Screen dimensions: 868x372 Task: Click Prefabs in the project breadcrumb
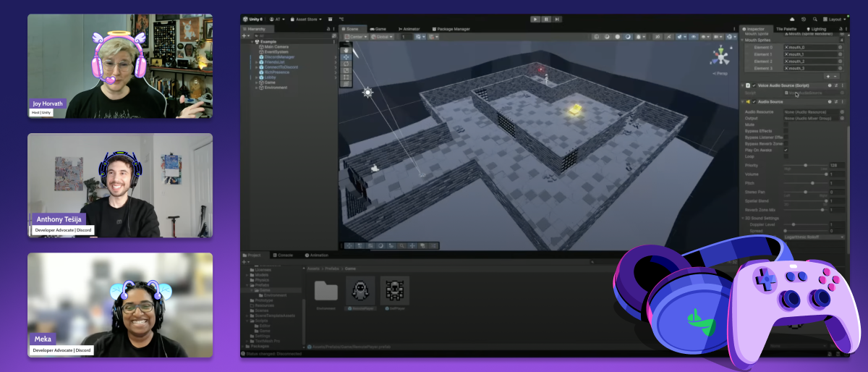(x=332, y=269)
